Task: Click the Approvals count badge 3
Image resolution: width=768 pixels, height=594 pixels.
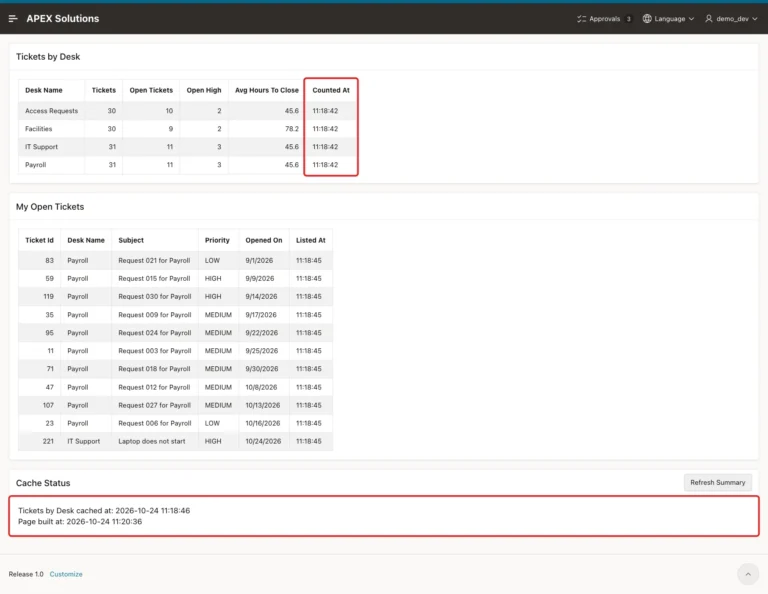Action: pos(628,19)
